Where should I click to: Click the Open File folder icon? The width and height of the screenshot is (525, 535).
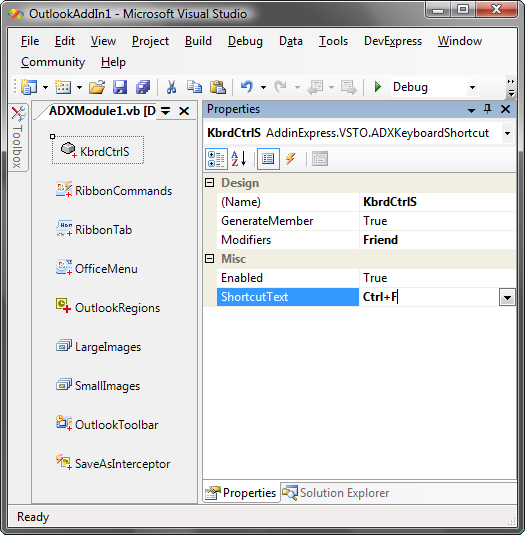click(97, 87)
